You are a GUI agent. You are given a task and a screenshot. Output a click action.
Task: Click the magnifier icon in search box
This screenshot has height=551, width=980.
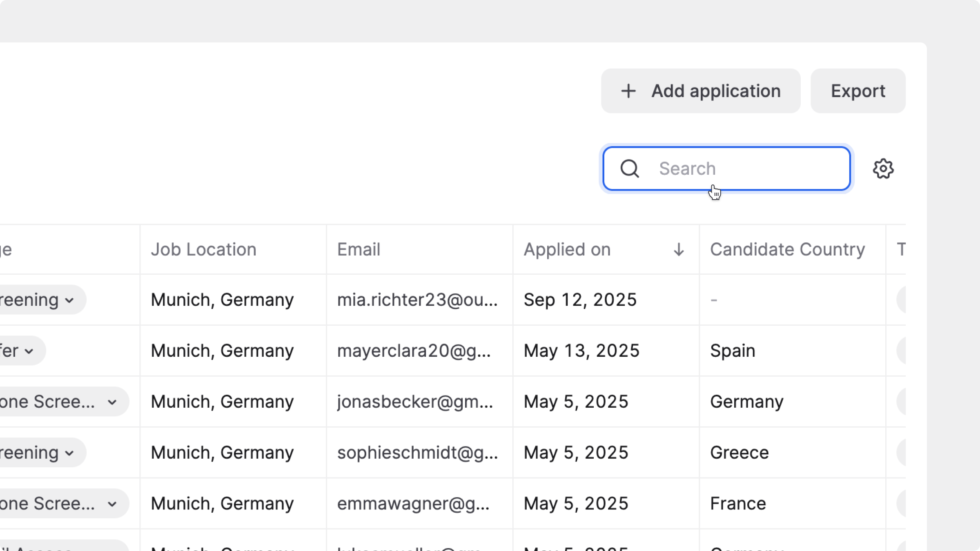coord(629,169)
